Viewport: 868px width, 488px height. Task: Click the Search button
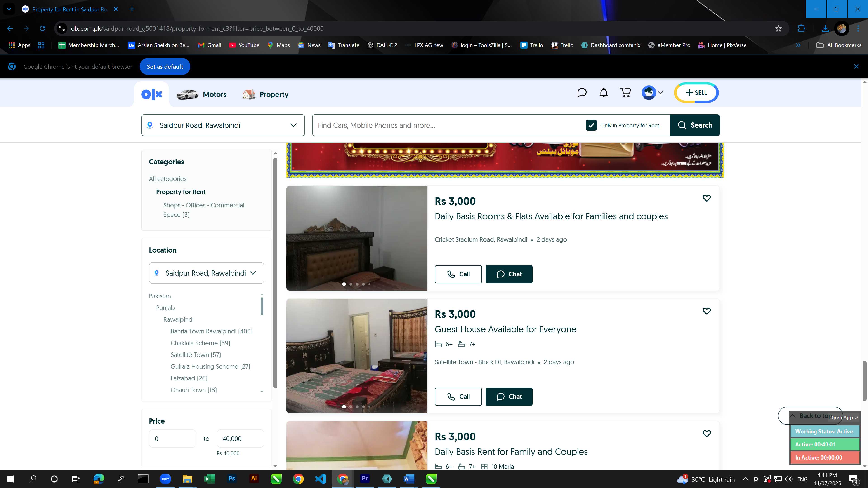point(695,125)
